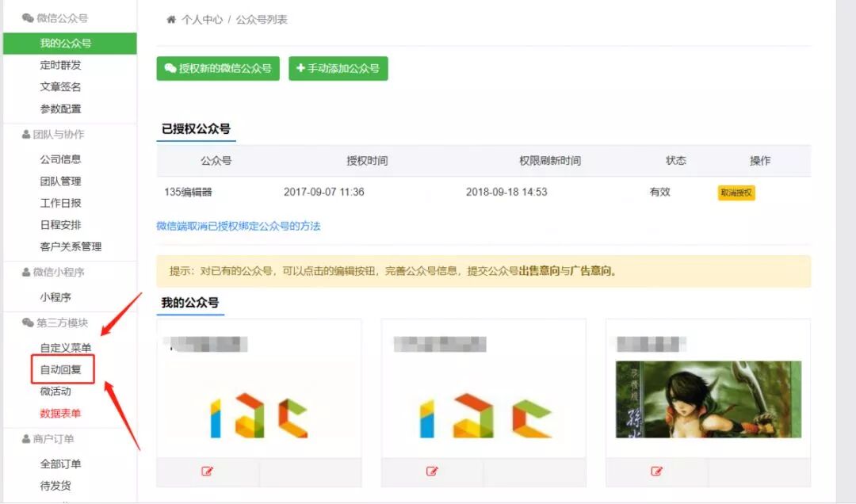Screen dimensions: 856x504
Task: Click the 第三方模块 section header icon
Action: (28, 323)
